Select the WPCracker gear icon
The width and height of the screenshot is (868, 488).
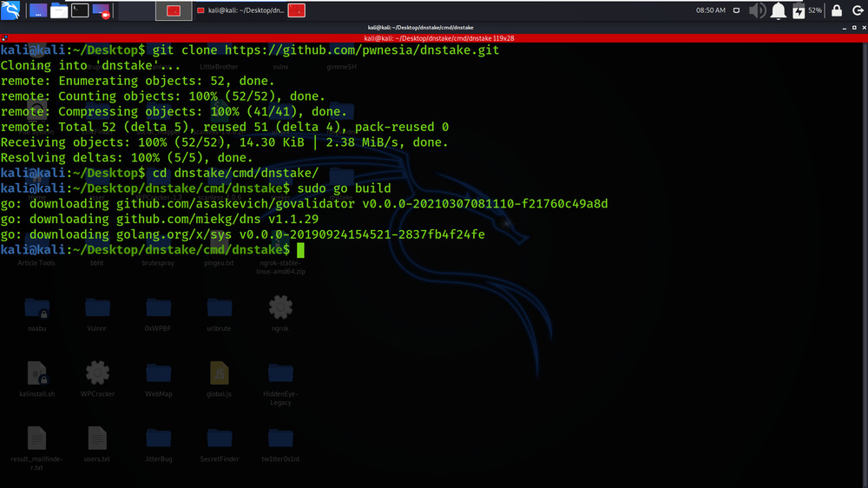(97, 373)
